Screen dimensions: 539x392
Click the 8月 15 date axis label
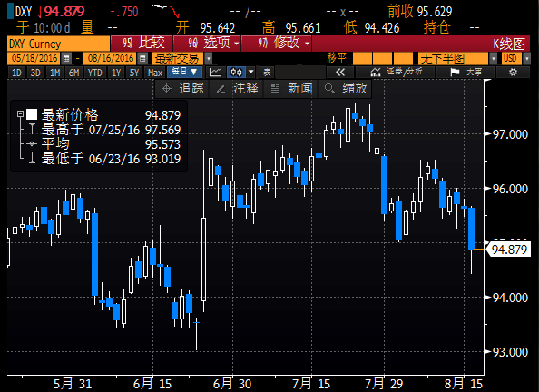[x=464, y=384]
